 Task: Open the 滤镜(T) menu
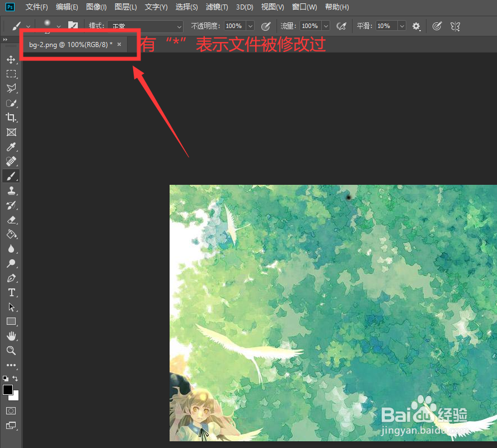(x=217, y=7)
